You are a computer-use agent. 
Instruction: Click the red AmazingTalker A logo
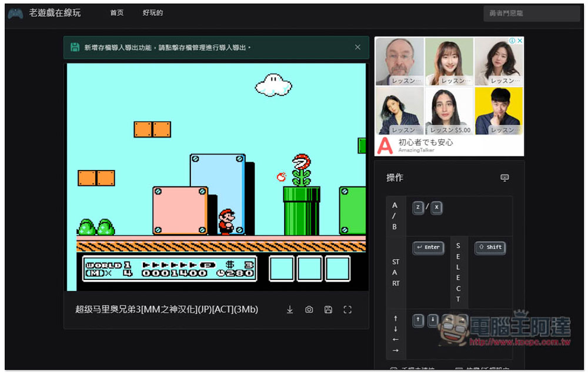click(385, 146)
